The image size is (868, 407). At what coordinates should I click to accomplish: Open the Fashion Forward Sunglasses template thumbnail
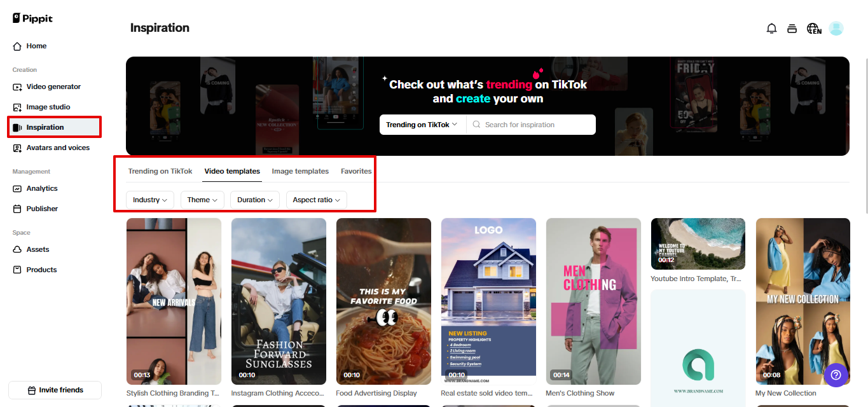pos(279,301)
